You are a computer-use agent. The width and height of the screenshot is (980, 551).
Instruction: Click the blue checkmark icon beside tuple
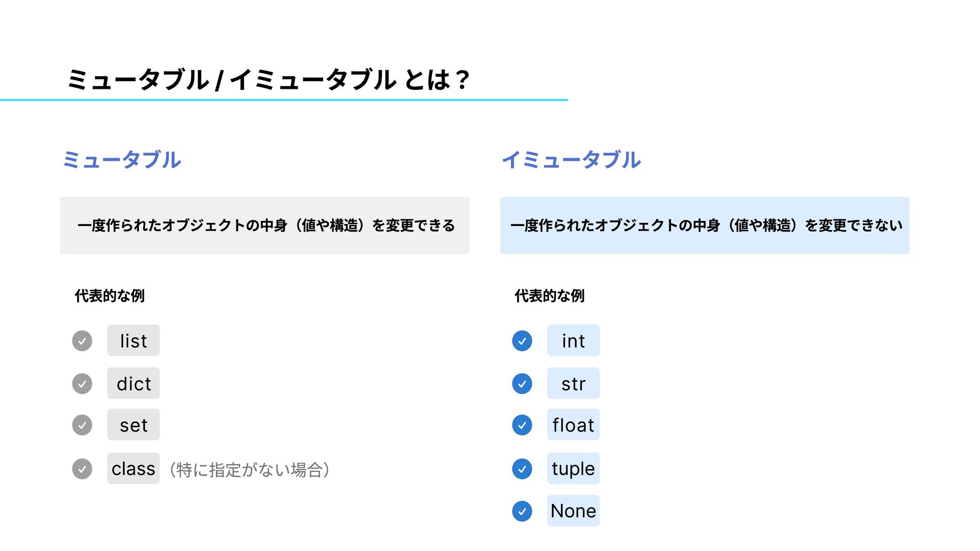(x=522, y=469)
